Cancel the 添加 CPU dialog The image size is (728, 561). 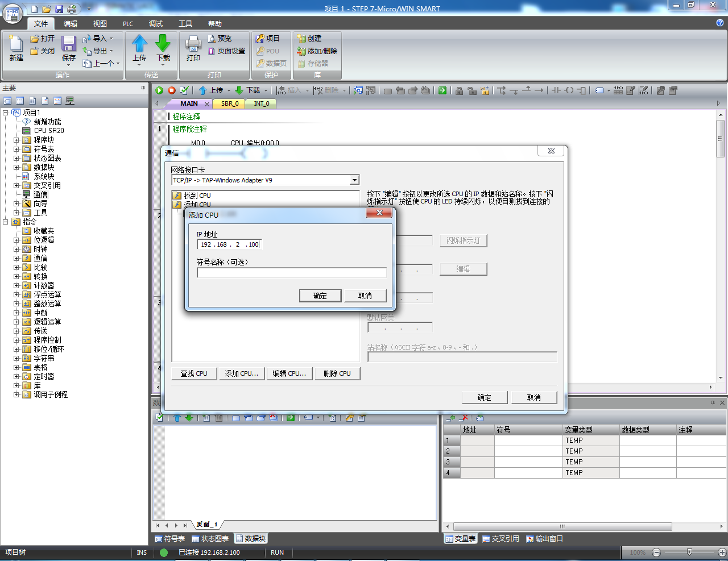tap(365, 296)
